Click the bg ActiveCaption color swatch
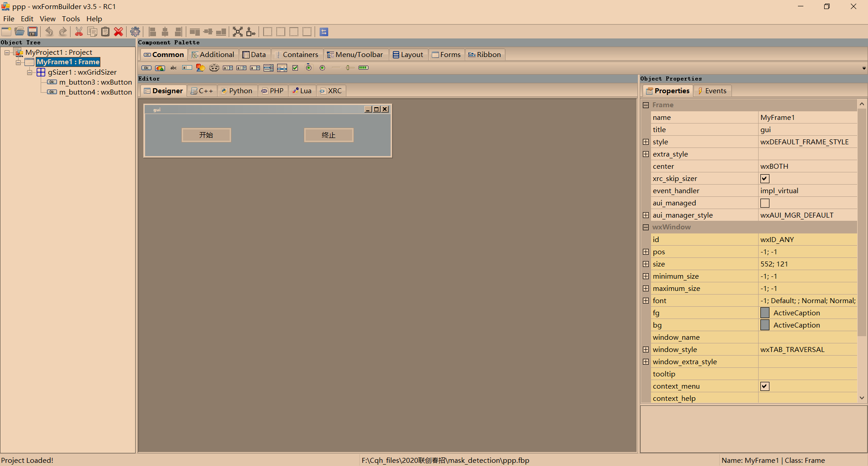The width and height of the screenshot is (868, 466). click(x=765, y=325)
